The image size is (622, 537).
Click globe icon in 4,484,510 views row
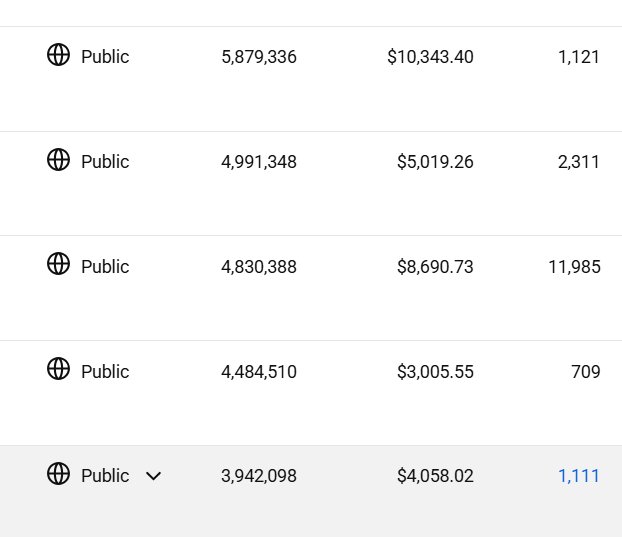pyautogui.click(x=58, y=368)
